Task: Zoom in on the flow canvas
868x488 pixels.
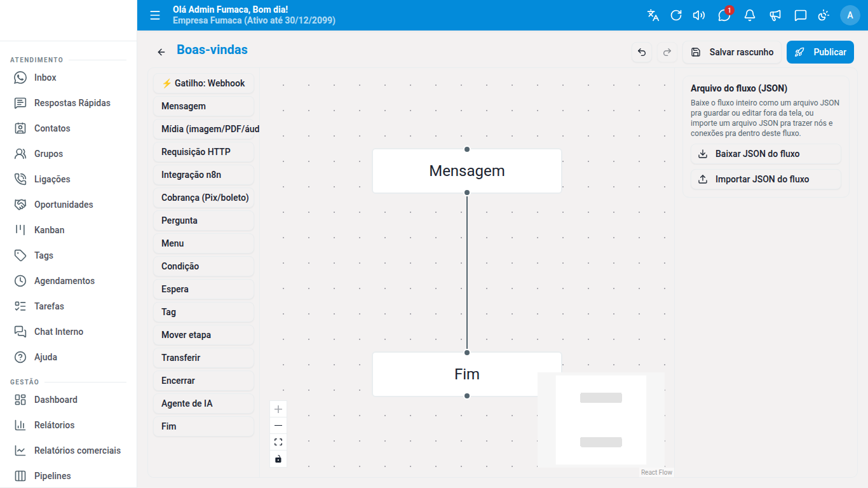Action: 278,409
